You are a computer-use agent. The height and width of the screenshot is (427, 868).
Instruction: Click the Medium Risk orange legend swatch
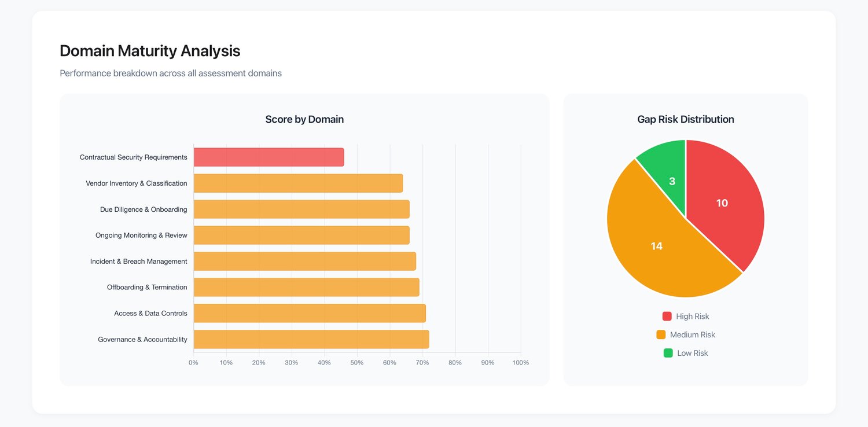(x=661, y=335)
